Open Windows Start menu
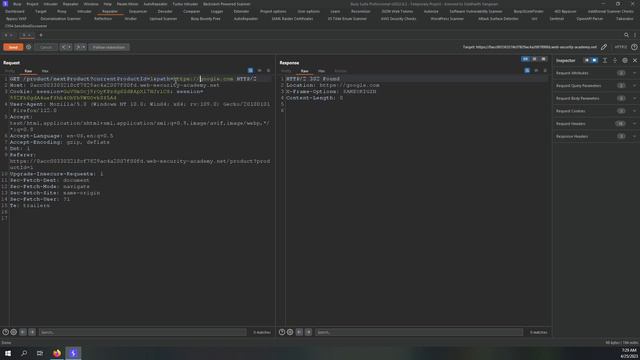The image size is (640, 360). (x=8, y=353)
